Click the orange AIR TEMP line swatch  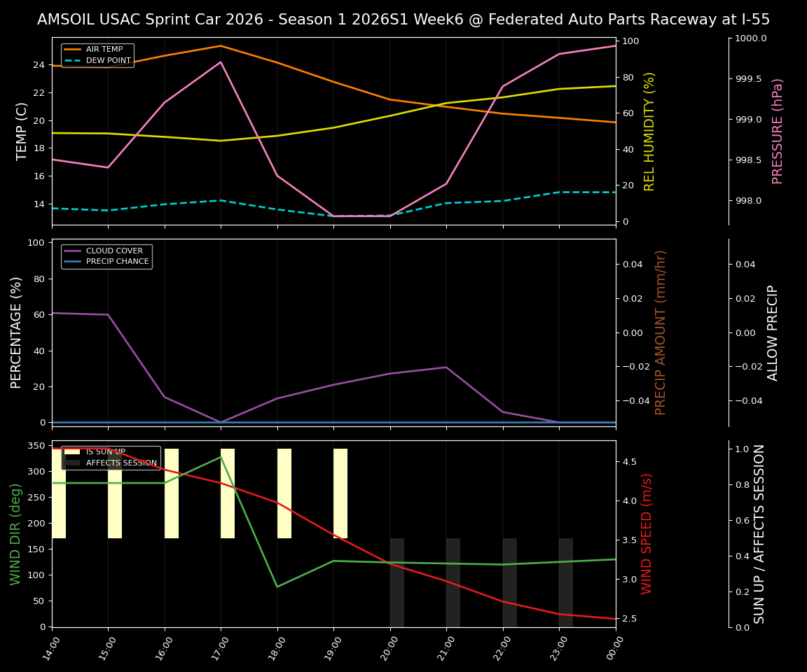tap(74, 49)
